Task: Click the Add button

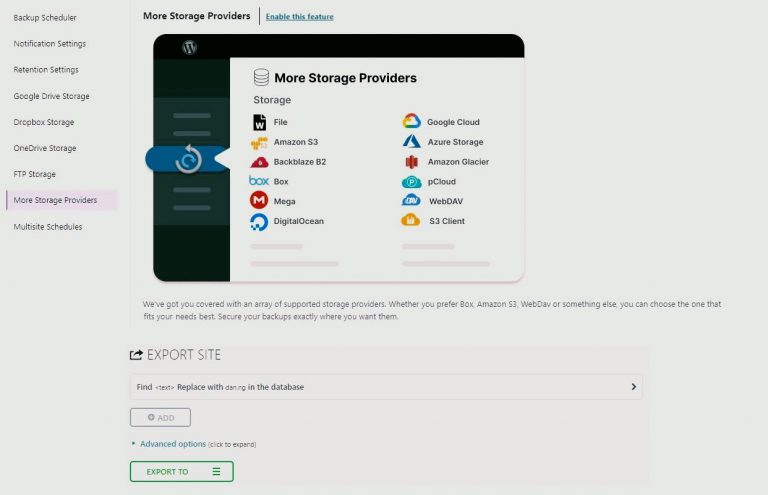Action: (160, 418)
